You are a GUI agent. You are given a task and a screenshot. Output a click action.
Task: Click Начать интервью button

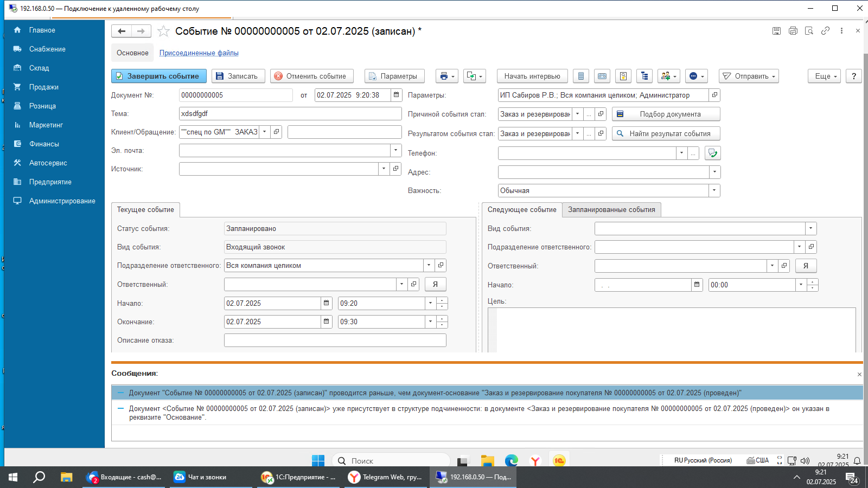(x=532, y=76)
